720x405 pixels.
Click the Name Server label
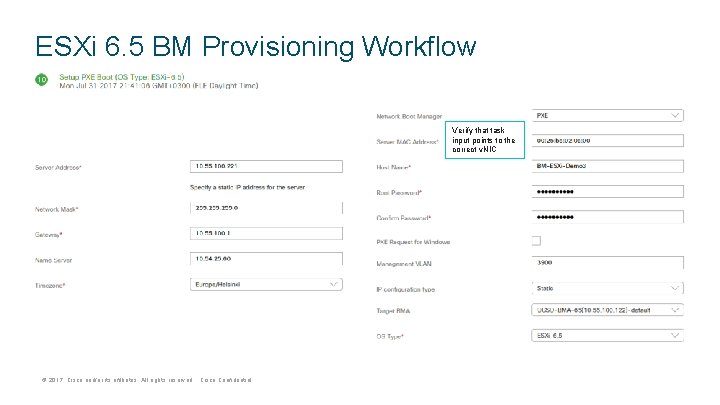[53, 260]
